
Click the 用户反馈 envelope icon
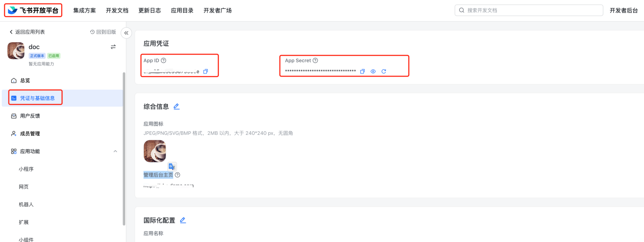[13, 116]
